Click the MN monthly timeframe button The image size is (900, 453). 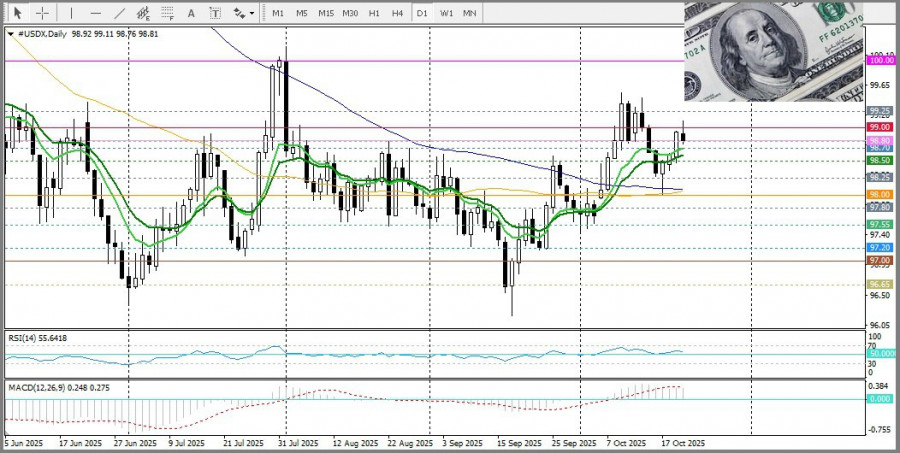coord(469,13)
